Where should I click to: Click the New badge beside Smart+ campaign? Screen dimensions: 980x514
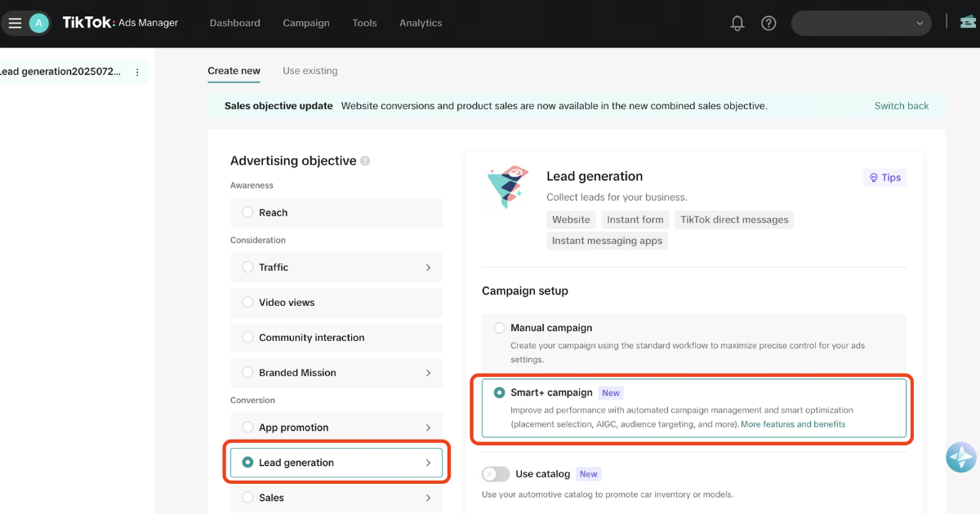coord(611,393)
